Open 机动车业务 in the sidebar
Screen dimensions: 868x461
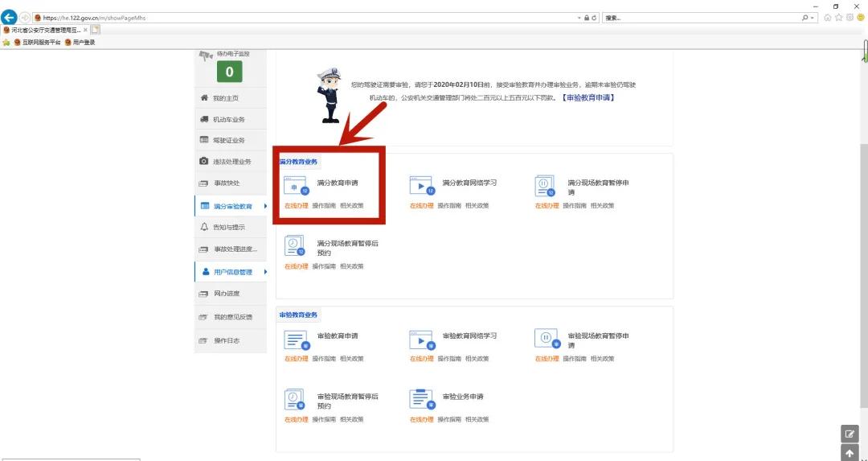click(228, 120)
